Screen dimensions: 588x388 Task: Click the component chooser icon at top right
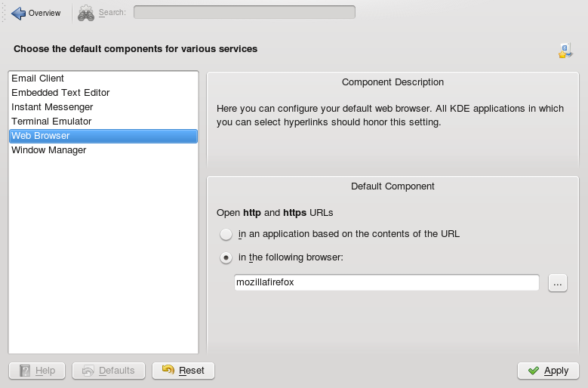[565, 51]
